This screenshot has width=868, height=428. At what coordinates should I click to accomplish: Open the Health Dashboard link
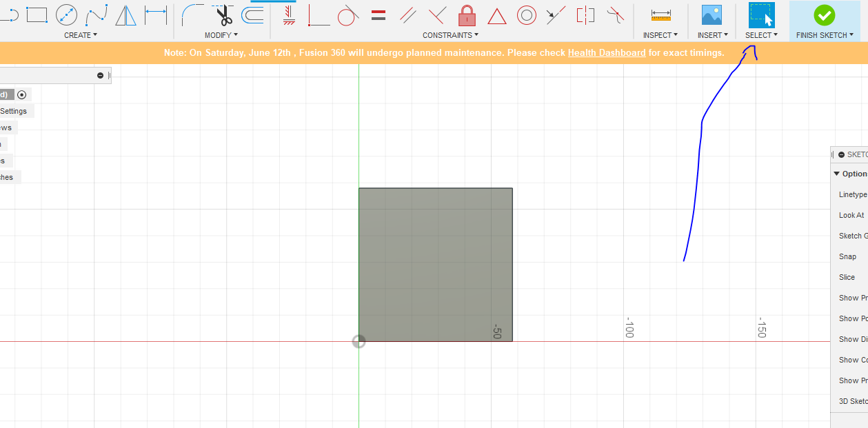coord(607,52)
